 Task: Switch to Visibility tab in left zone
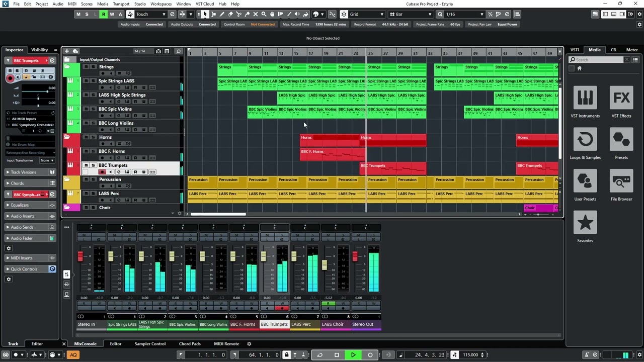39,50
